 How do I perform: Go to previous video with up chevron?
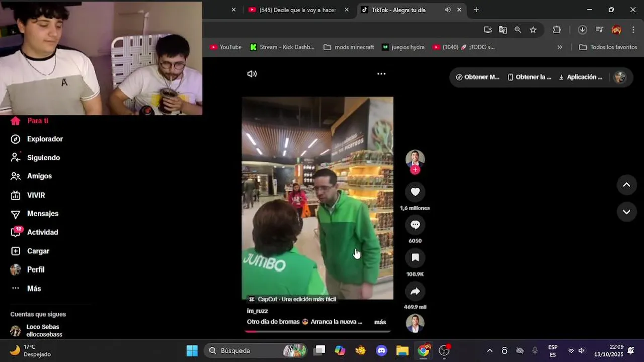click(627, 185)
